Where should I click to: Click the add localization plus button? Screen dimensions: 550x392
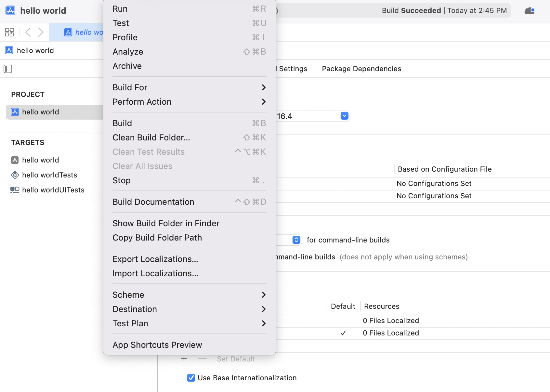pos(184,359)
